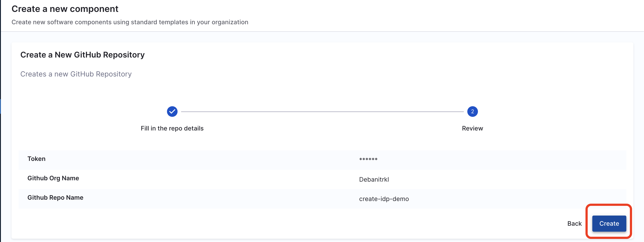Click the Token row label
This screenshot has width=644, height=242.
point(36,159)
